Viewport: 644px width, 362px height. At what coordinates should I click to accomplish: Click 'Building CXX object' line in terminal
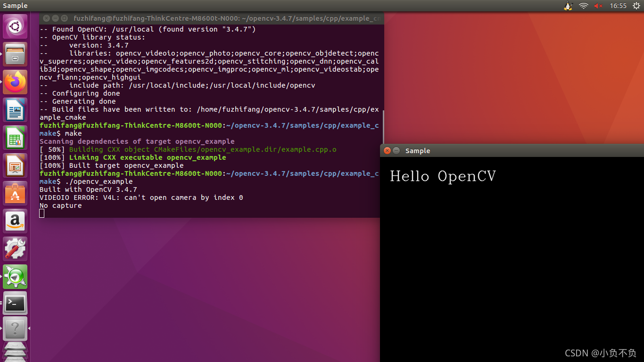(x=188, y=149)
